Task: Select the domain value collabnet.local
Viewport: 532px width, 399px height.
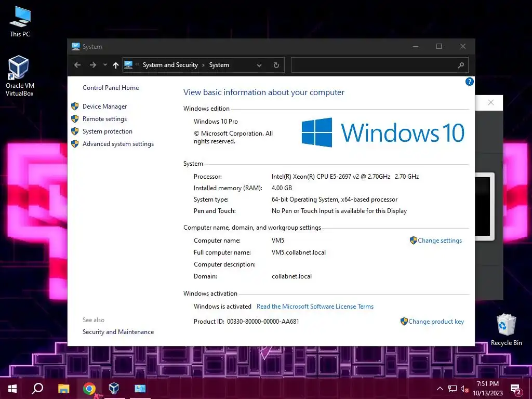Action: coord(291,276)
